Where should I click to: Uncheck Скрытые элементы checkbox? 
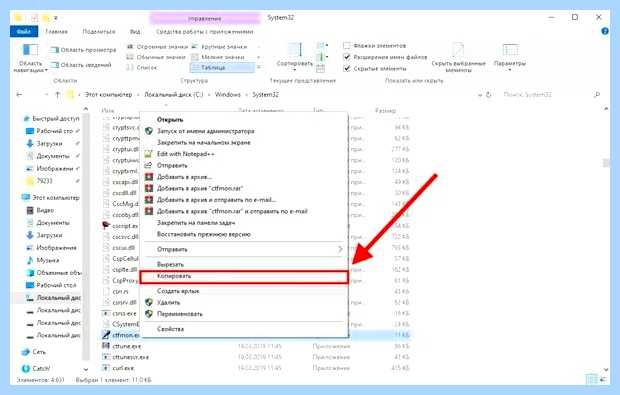point(347,68)
